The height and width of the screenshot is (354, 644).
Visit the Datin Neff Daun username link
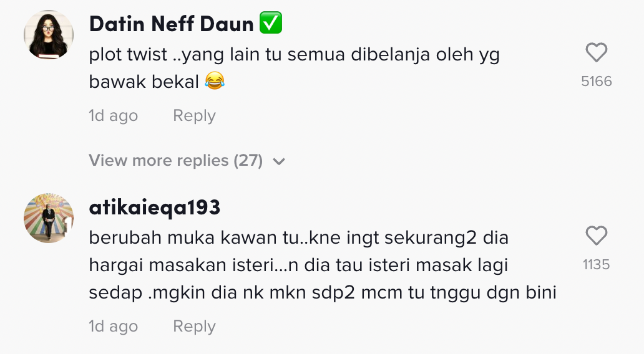click(x=172, y=24)
